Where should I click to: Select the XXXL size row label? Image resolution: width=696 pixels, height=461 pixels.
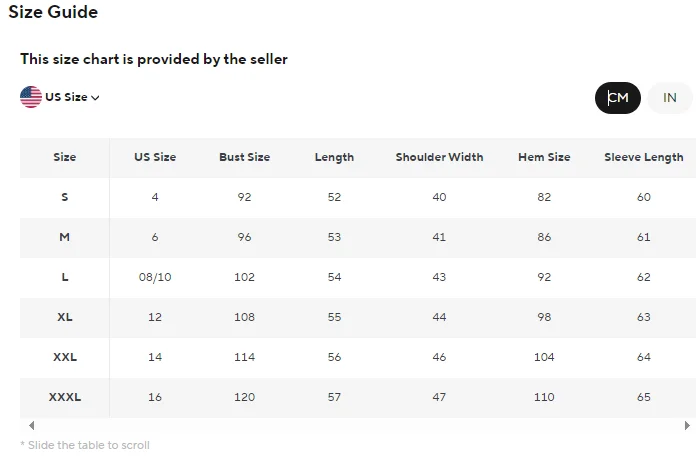[65, 397]
